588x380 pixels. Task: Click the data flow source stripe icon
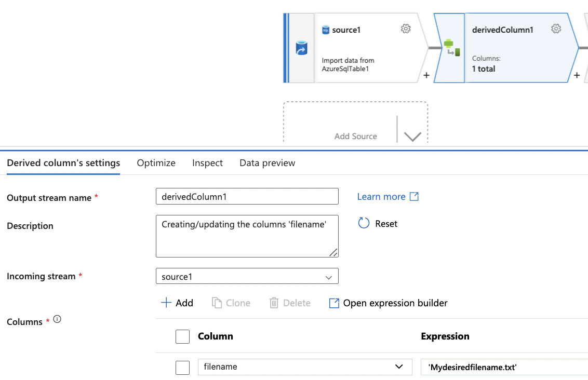click(303, 47)
